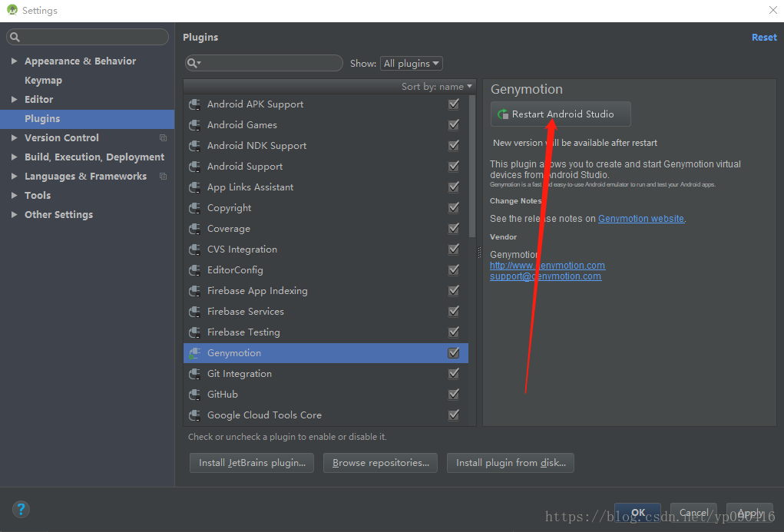Select the EditorConfig plugin row
This screenshot has height=532, width=784.
326,270
